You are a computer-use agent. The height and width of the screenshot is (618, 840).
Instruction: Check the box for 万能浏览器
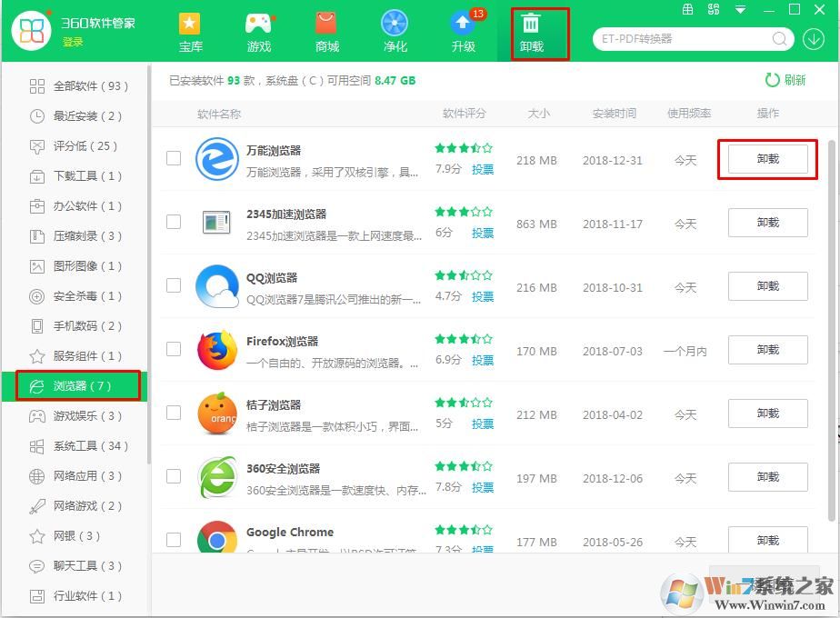pos(174,158)
